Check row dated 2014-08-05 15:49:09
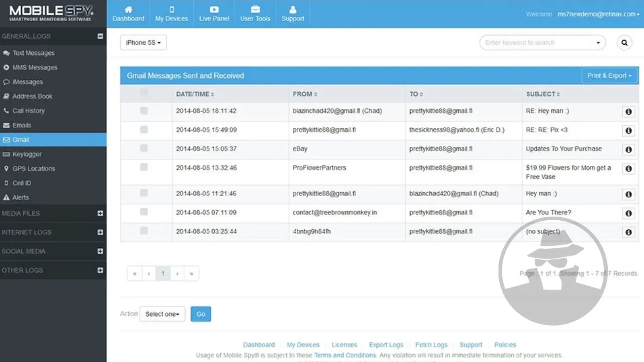 [x=144, y=130]
